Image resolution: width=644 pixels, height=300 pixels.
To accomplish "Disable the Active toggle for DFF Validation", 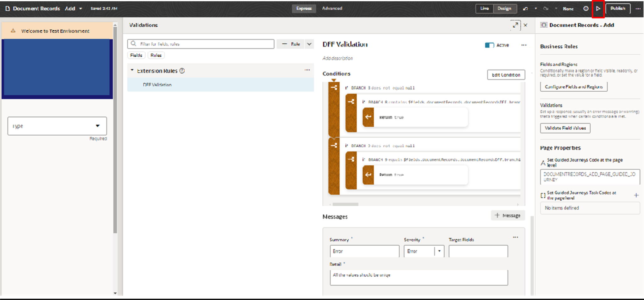I will [x=489, y=45].
